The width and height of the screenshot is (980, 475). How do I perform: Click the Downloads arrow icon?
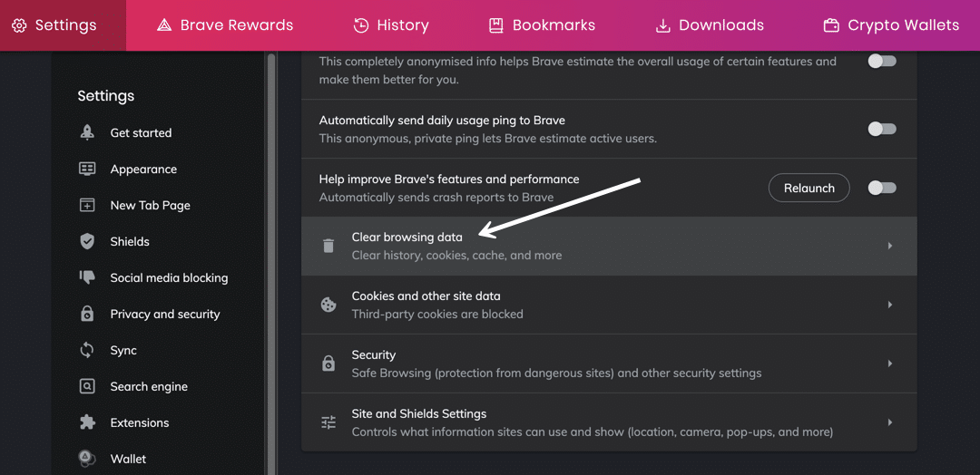click(662, 25)
